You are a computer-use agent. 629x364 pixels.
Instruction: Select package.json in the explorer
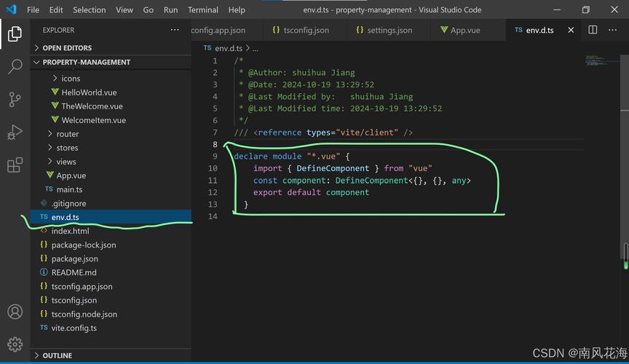click(74, 258)
